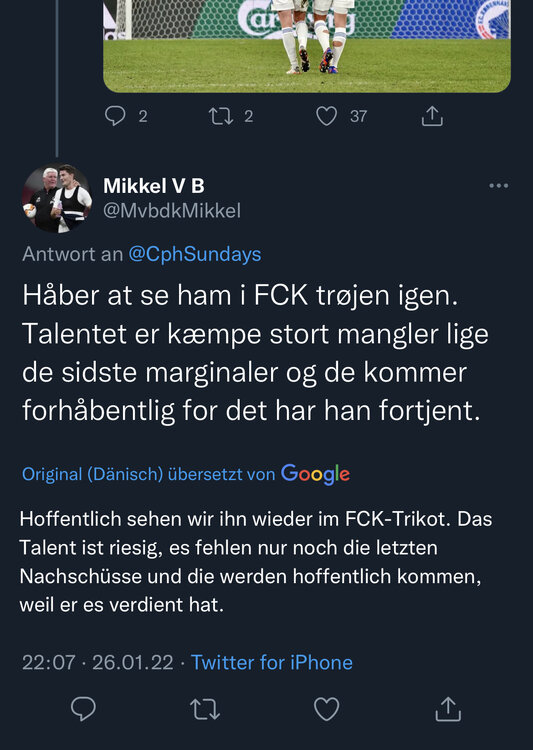Tap the Danish tweet text
533x750 pixels.
(x=255, y=353)
